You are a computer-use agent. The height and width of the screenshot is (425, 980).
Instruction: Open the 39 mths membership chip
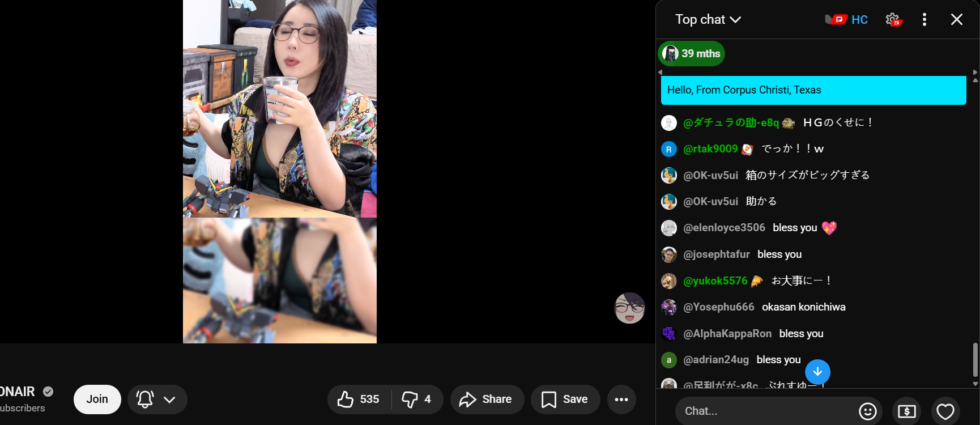point(691,54)
